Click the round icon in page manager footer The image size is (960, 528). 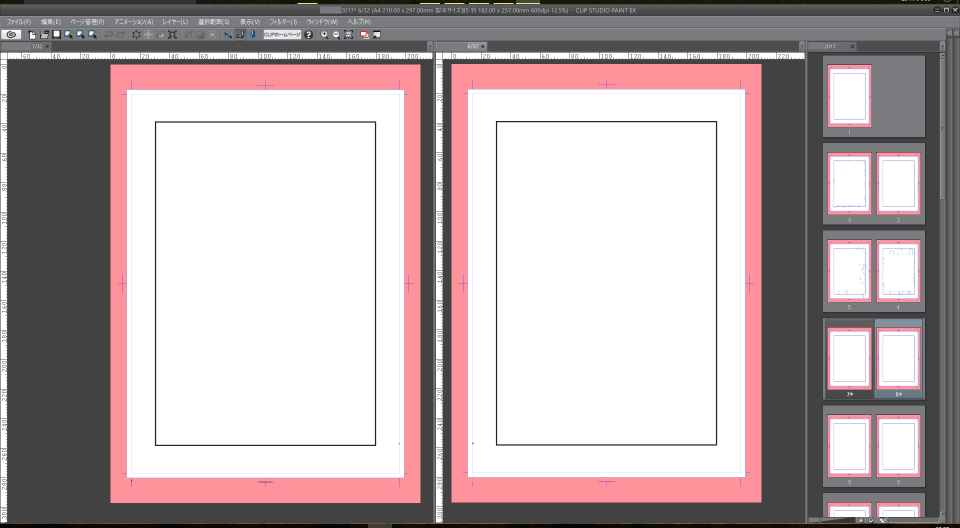tap(861, 520)
